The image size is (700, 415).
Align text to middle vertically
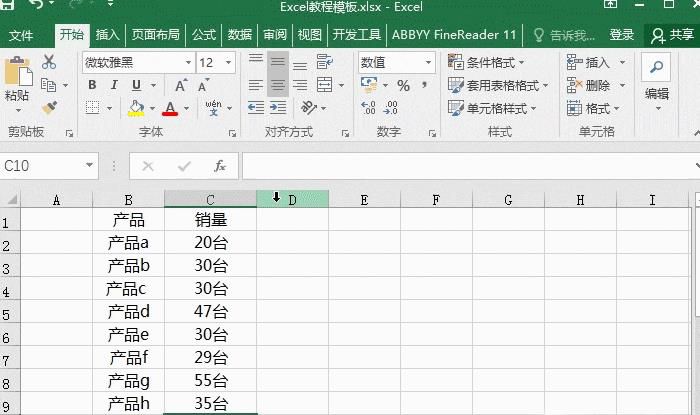[278, 62]
